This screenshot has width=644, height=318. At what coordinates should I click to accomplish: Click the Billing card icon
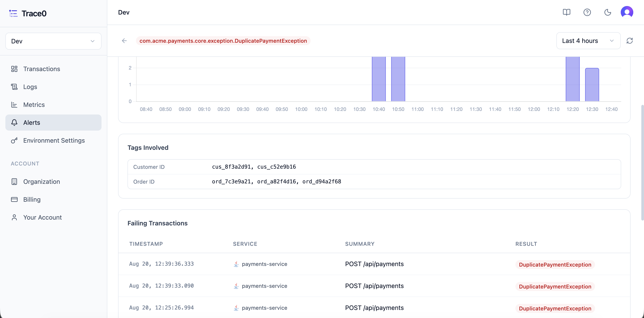pyautogui.click(x=14, y=199)
